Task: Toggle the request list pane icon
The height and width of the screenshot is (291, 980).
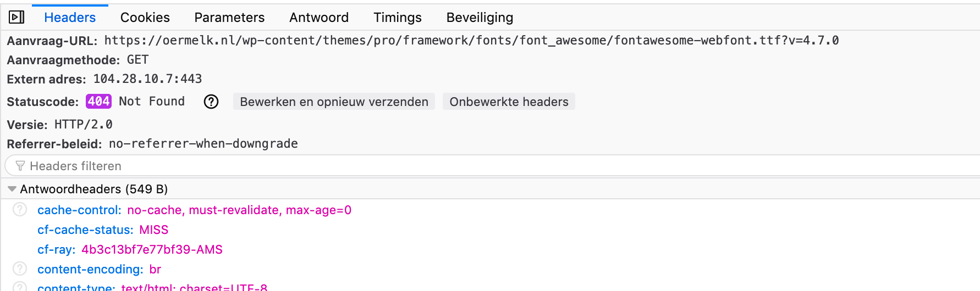Action: 16,18
